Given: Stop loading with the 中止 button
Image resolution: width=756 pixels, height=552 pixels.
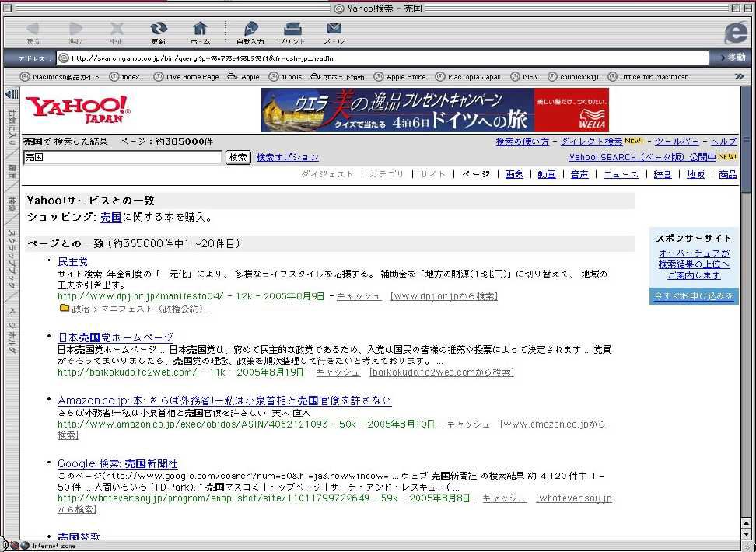Looking at the screenshot, I should (x=117, y=29).
